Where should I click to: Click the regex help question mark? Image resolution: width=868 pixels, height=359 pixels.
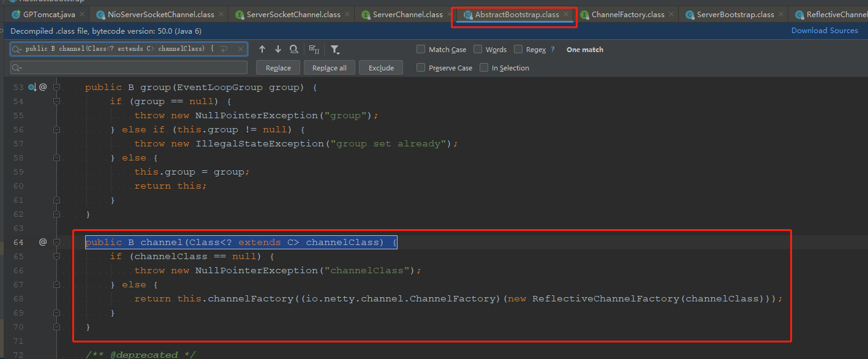click(553, 49)
